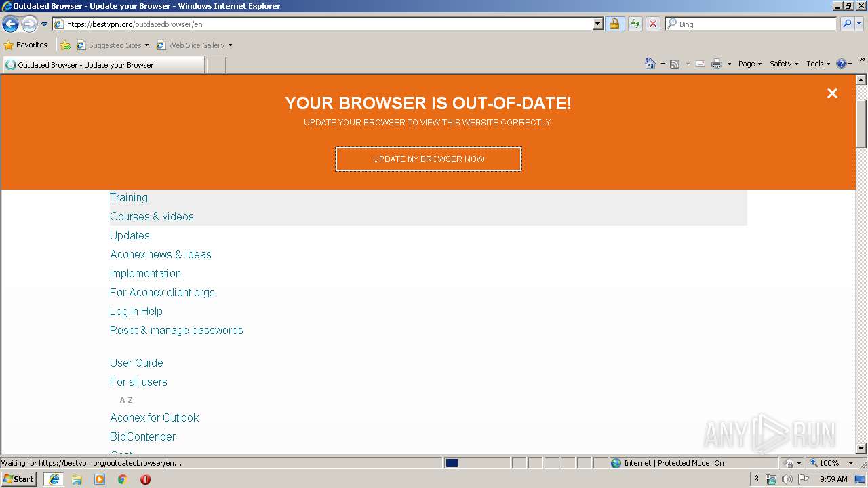
Task: Open the Favorites star button
Action: pos(26,45)
